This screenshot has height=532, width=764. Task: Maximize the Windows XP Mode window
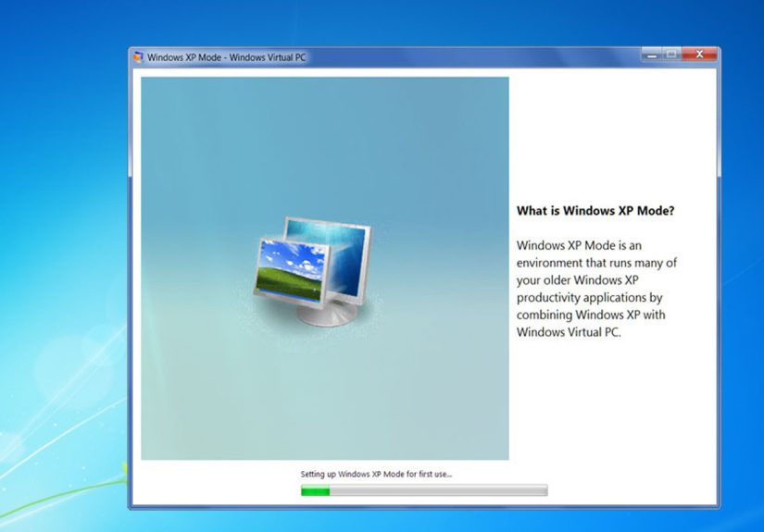click(672, 55)
